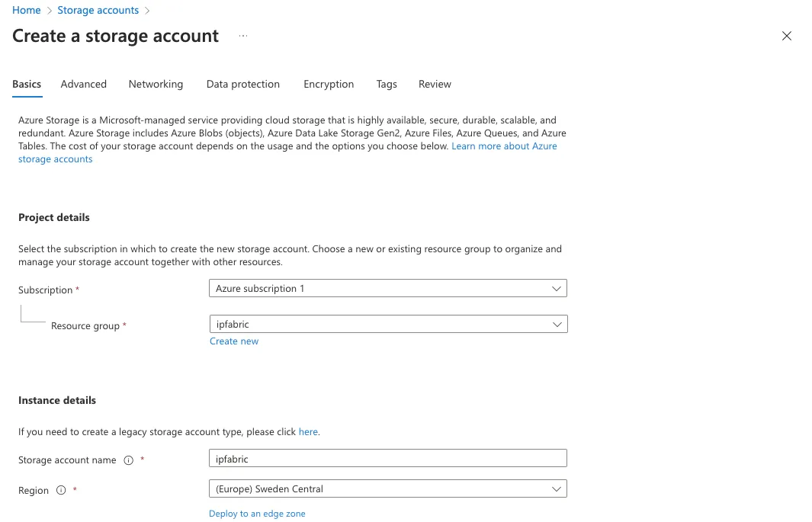
Task: Expand the Region dropdown list
Action: pyautogui.click(x=387, y=488)
